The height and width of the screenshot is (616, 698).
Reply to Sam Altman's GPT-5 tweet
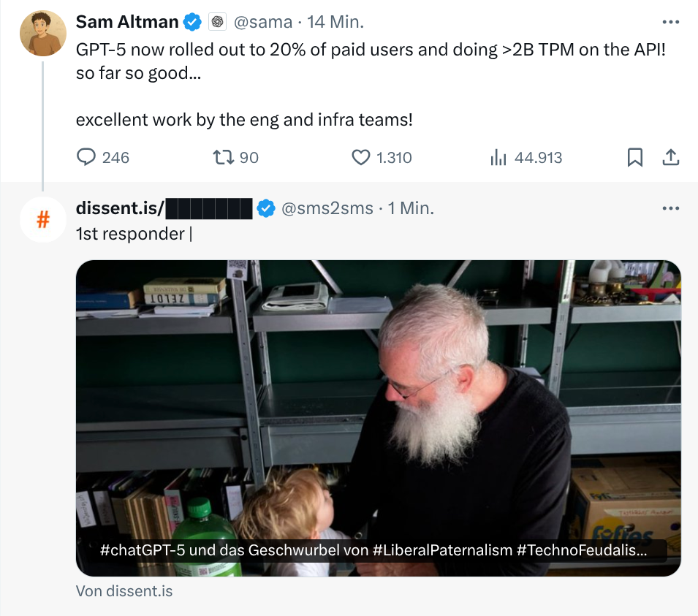click(x=87, y=157)
